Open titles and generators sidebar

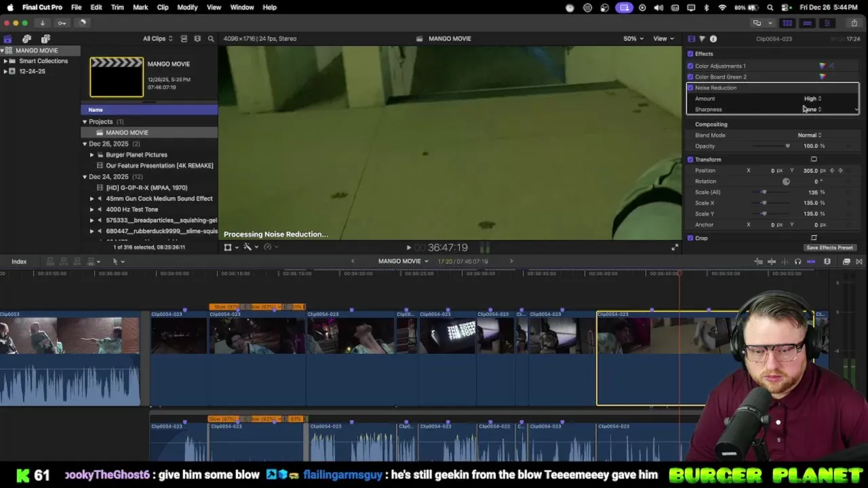pyautogui.click(x=45, y=39)
